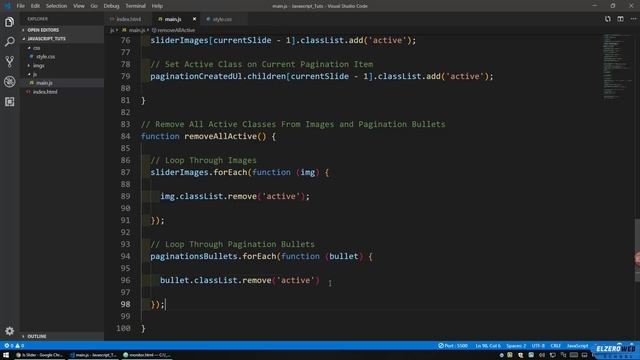
Task: Open the Search view in activity bar
Action: pos(9,42)
